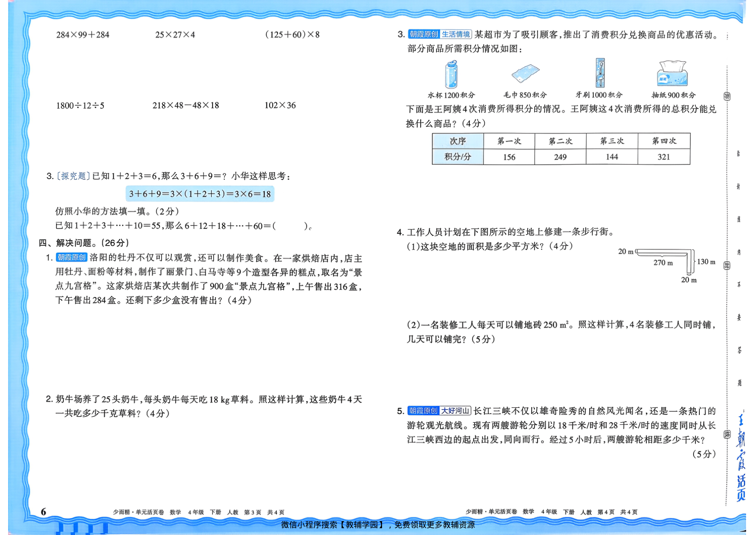The width and height of the screenshot is (756, 535).
Task: Click the table header 第四次
Action: [x=664, y=141]
